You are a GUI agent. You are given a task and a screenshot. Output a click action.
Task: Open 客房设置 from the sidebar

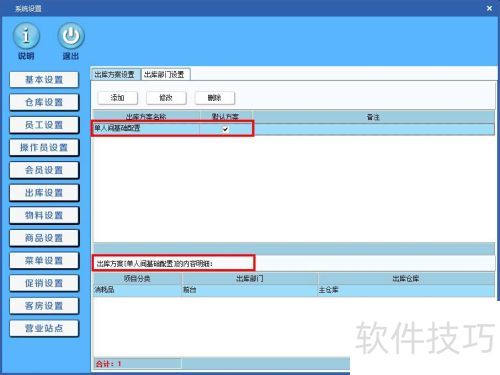[x=44, y=306]
